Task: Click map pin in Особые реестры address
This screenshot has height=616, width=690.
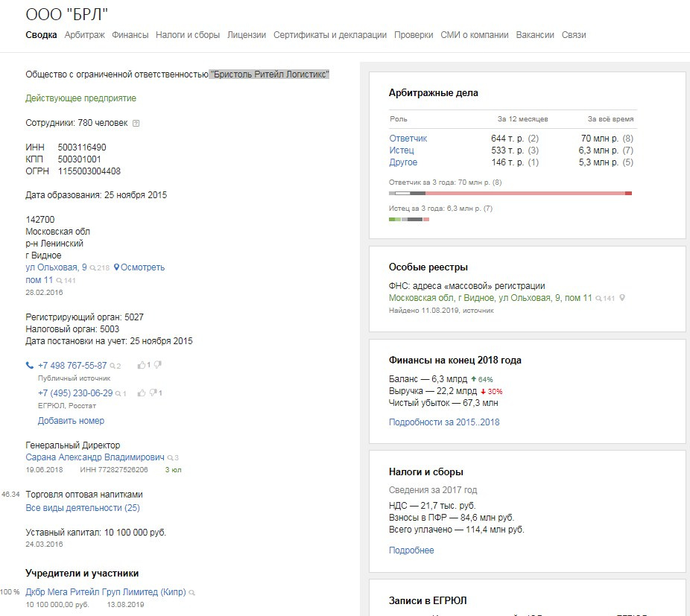Action: [621, 298]
